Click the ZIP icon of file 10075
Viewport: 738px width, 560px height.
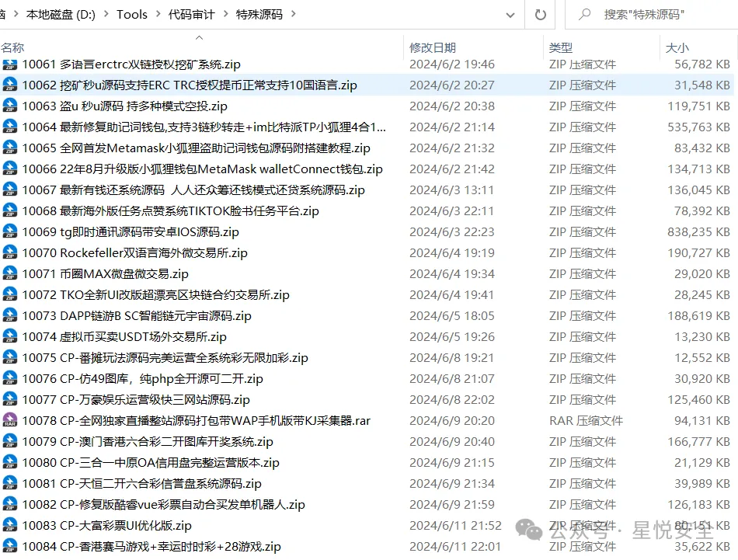tap(10, 357)
